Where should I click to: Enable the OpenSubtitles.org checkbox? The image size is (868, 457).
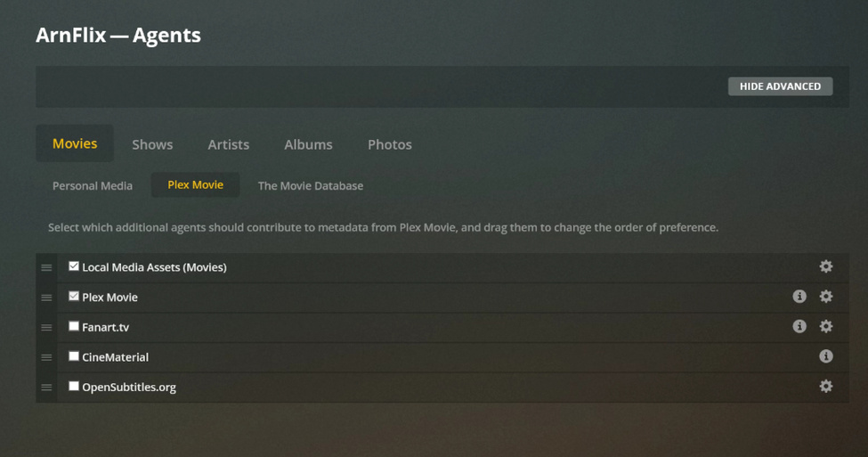[x=74, y=386]
